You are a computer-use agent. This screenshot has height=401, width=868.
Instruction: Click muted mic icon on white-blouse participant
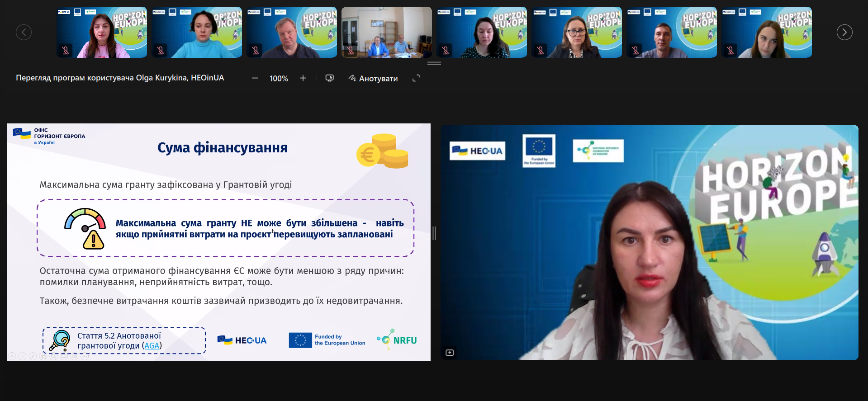(730, 50)
